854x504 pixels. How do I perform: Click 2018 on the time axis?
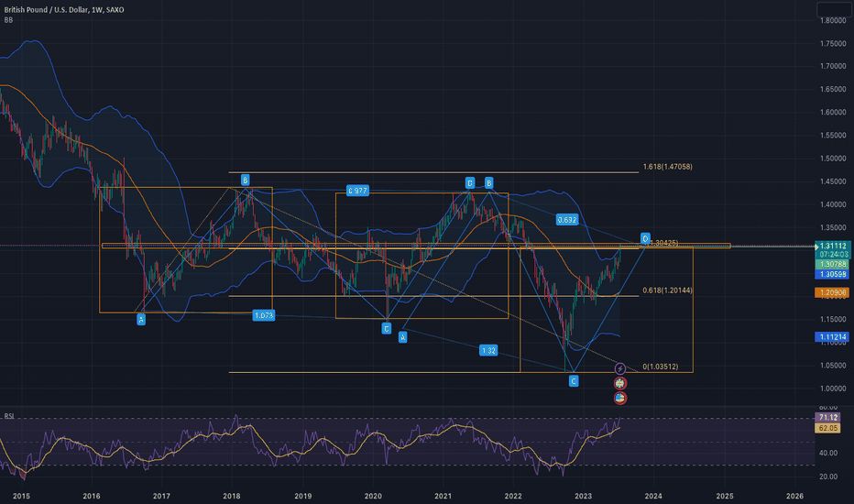(232, 496)
